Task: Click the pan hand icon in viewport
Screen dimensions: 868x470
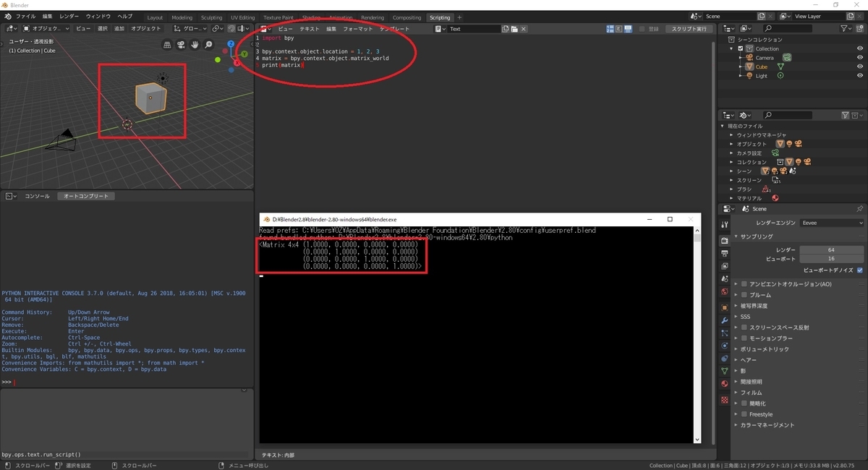Action: pyautogui.click(x=195, y=45)
